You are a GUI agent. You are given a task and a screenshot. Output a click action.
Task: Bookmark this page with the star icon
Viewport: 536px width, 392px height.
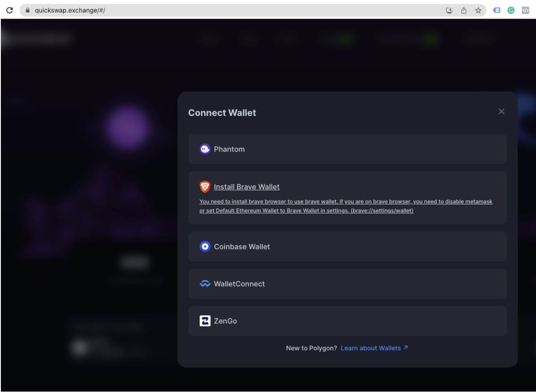point(478,10)
